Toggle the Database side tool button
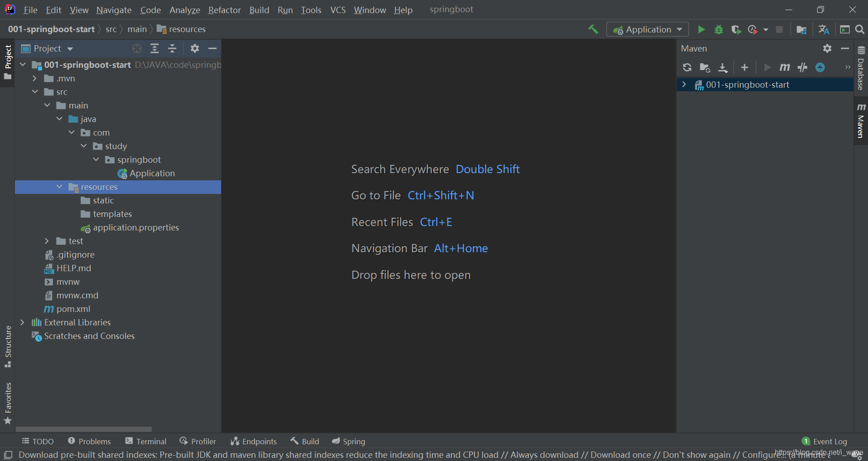The height and width of the screenshot is (461, 868). pos(861,68)
